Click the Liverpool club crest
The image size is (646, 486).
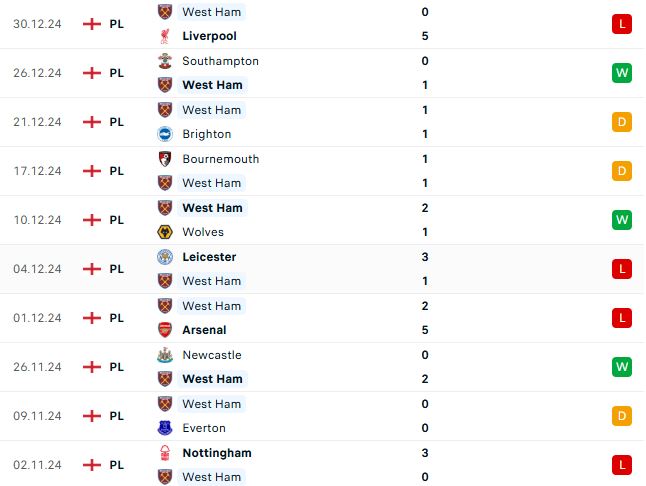[x=165, y=36]
